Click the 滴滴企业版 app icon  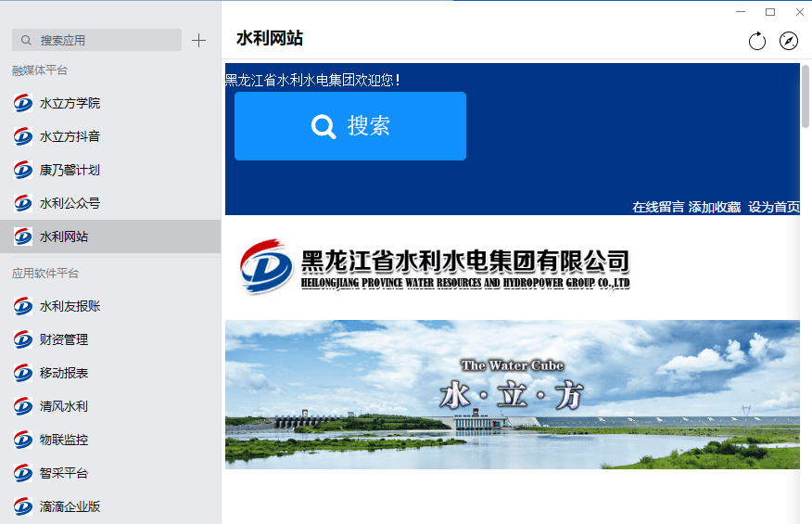(23, 506)
